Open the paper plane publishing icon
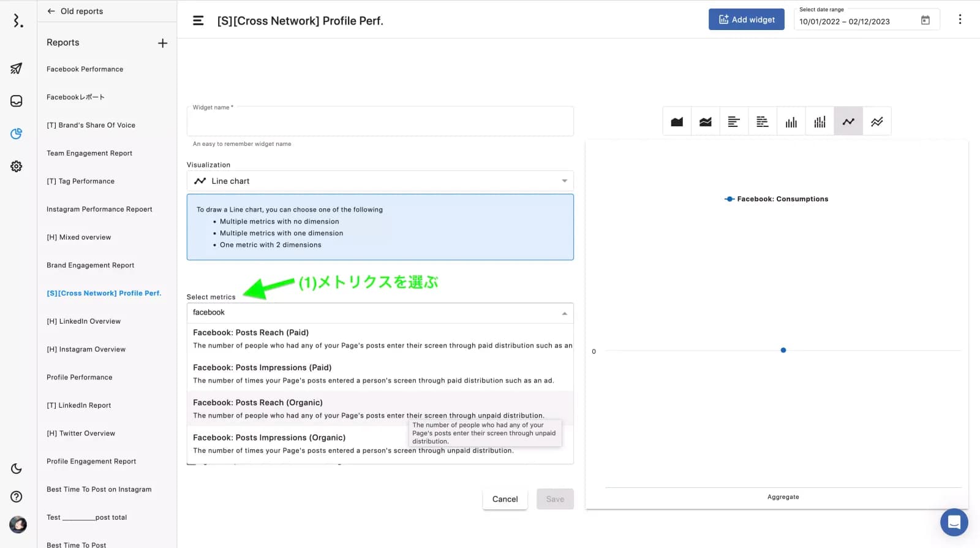The width and height of the screenshot is (980, 548). click(17, 69)
